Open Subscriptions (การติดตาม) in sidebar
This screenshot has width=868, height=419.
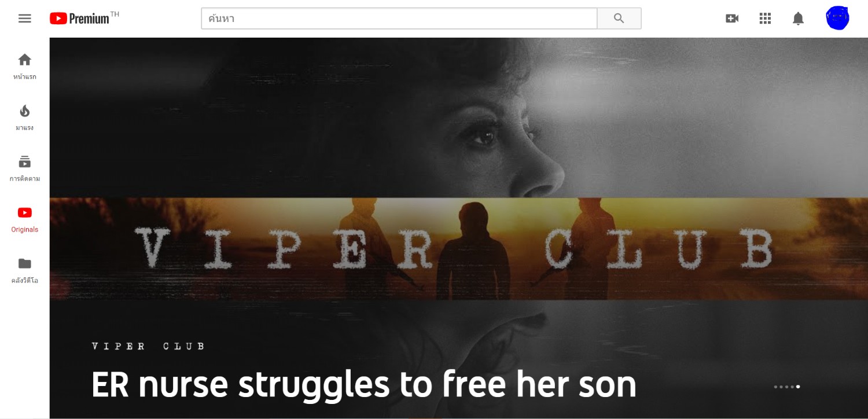tap(25, 168)
